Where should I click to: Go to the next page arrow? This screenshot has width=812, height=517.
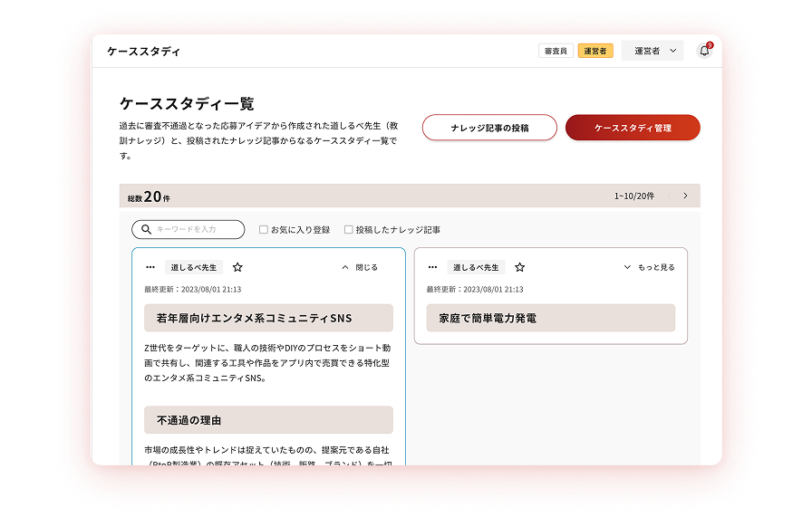(685, 196)
